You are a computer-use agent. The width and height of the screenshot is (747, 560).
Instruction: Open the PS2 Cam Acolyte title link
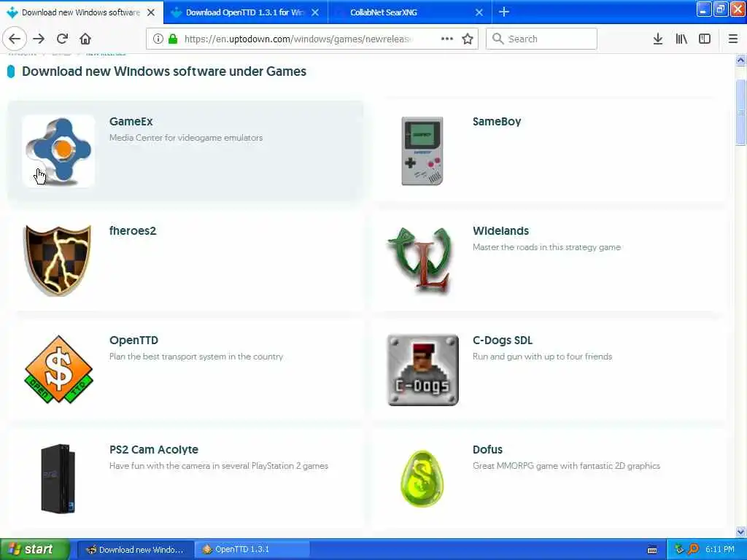[x=154, y=449]
